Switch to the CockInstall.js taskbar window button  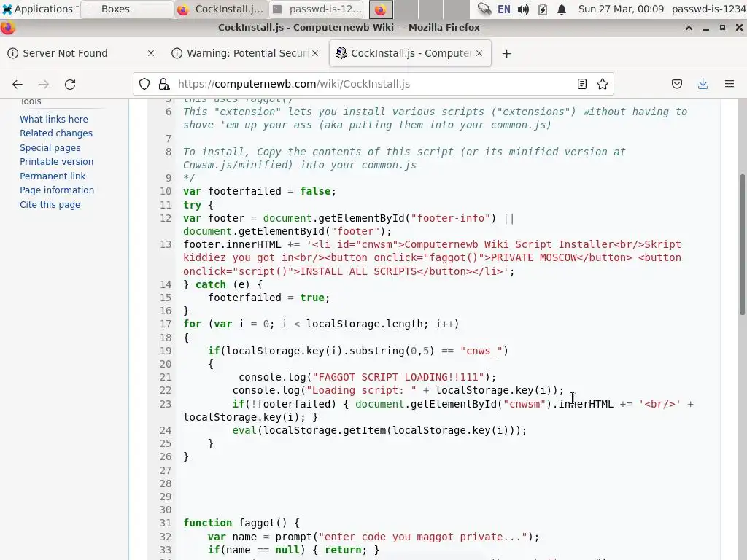pos(222,9)
